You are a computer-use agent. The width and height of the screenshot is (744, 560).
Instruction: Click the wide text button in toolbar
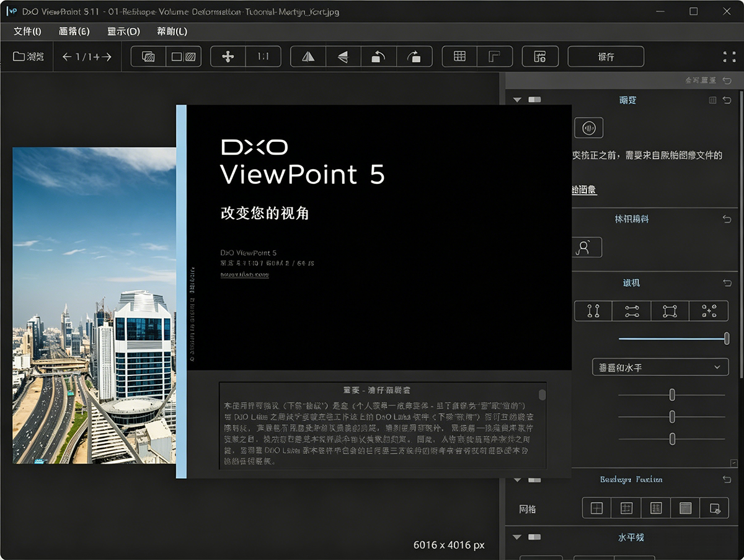point(606,56)
